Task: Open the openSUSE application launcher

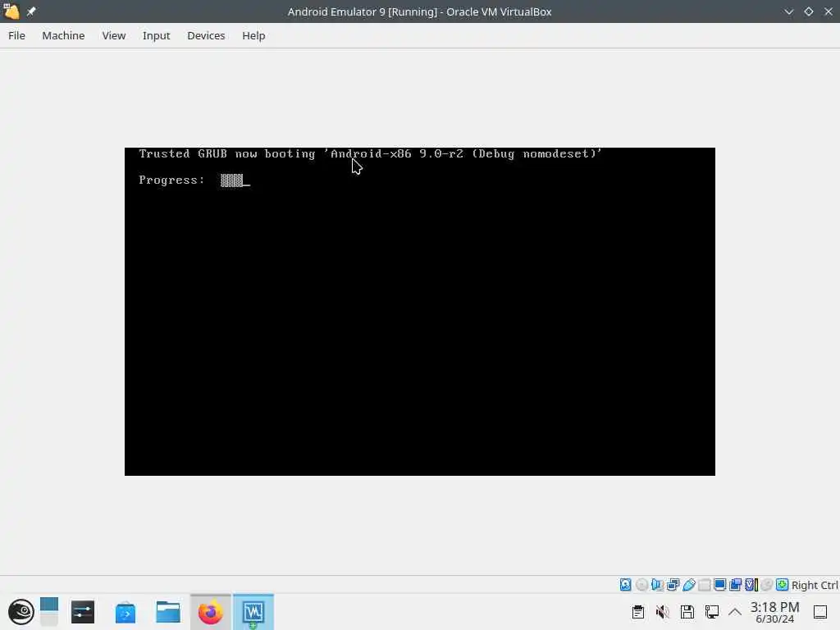Action: pyautogui.click(x=21, y=612)
